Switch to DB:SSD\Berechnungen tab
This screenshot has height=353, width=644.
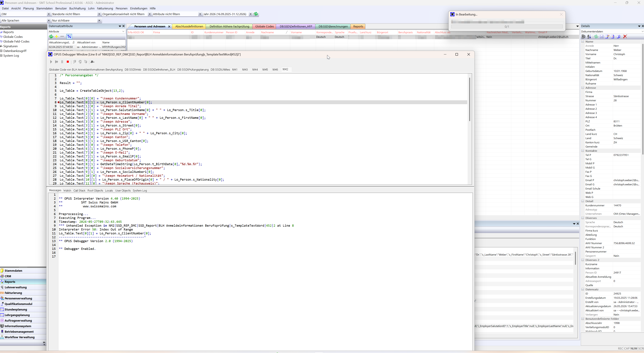(x=333, y=26)
